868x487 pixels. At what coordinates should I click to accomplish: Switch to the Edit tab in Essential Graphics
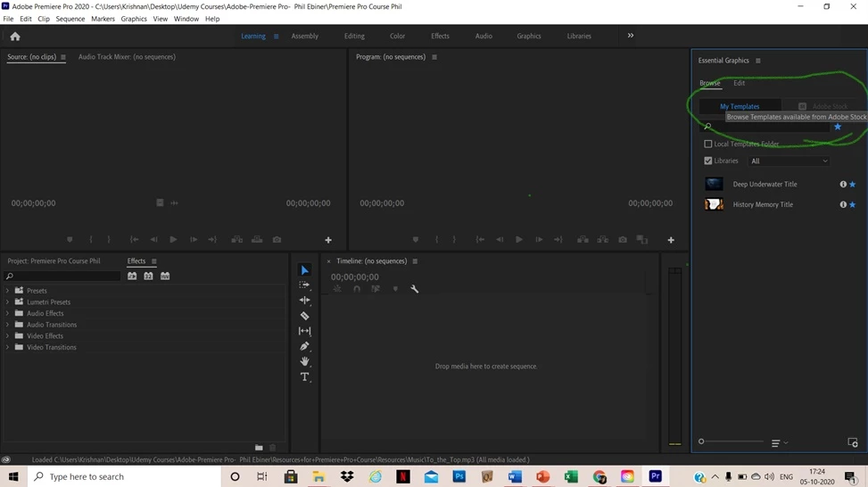pos(739,83)
